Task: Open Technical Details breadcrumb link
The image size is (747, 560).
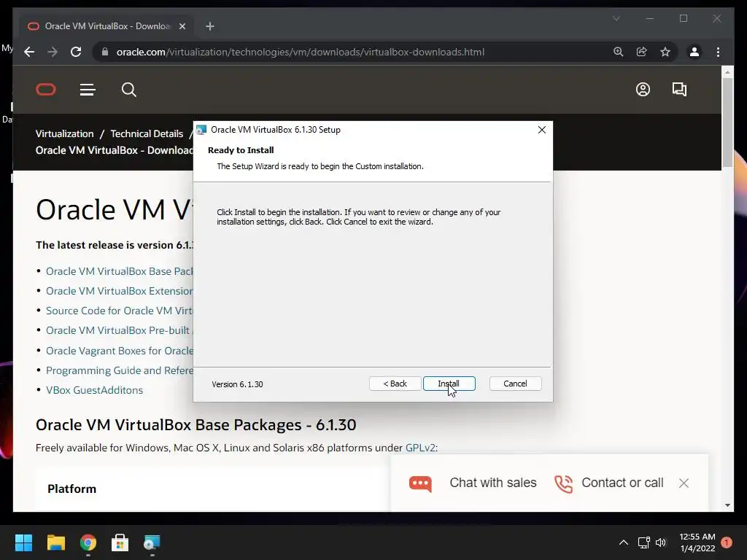Action: pos(147,134)
